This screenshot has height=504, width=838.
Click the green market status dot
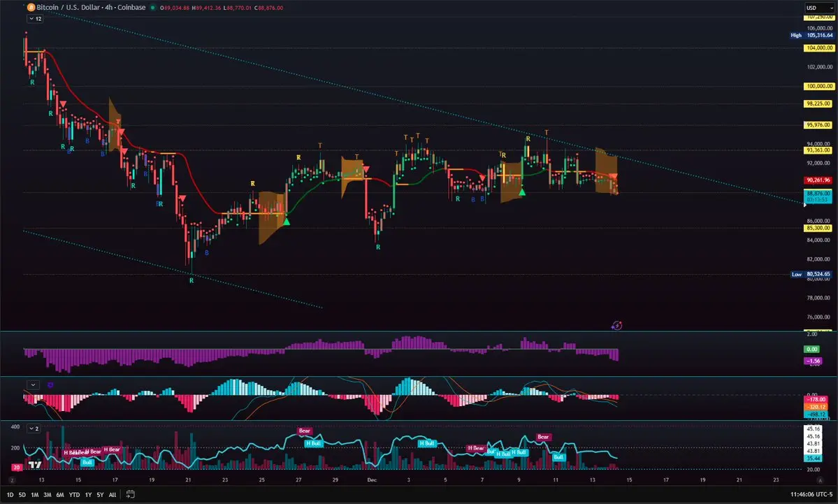(153, 8)
